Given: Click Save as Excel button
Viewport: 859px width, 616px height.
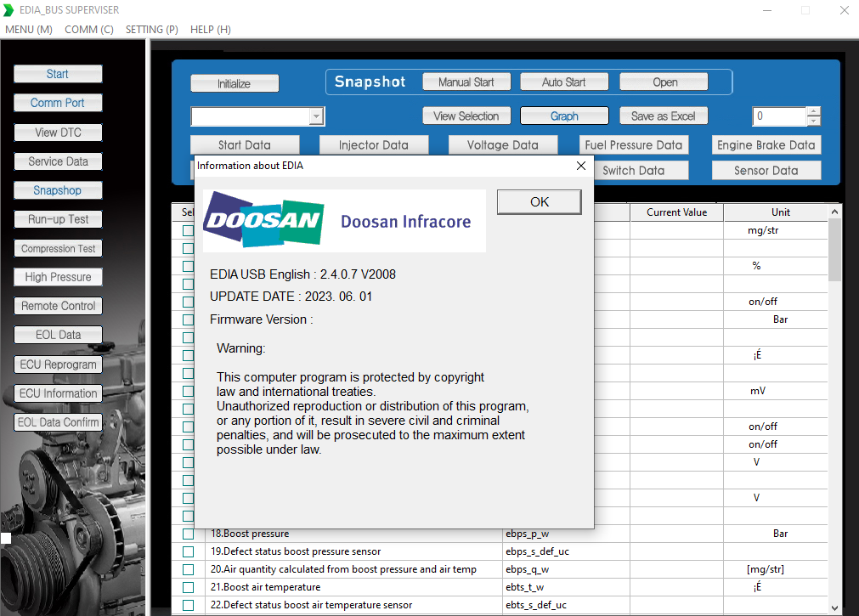Looking at the screenshot, I should click(664, 116).
